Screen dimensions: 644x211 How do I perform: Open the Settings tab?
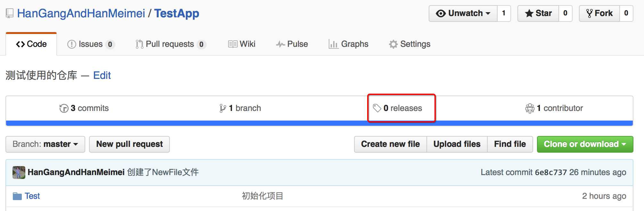tap(409, 44)
